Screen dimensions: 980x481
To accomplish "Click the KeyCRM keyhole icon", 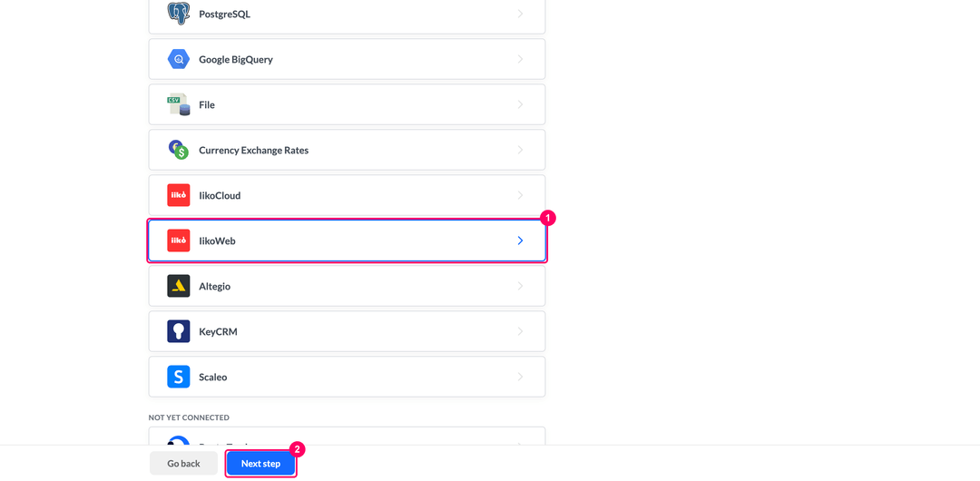I will coord(178,331).
